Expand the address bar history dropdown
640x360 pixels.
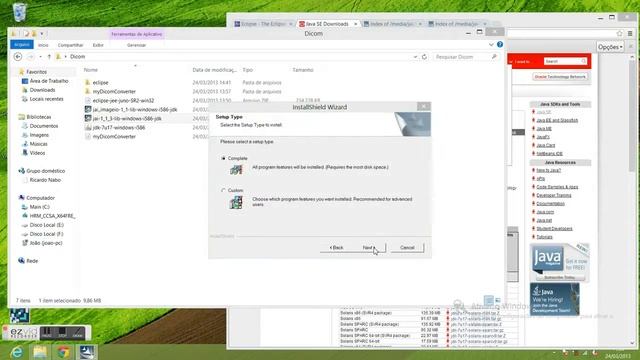[415, 57]
